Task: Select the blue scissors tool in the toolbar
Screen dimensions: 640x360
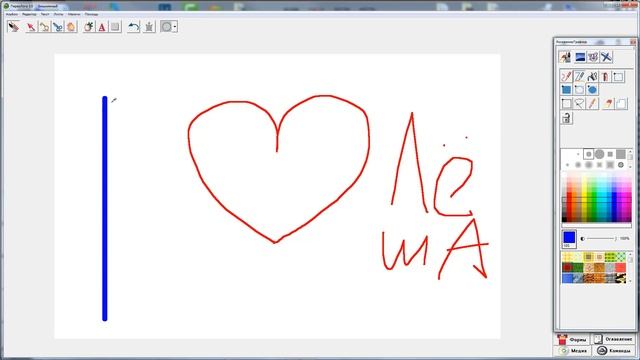Action: click(58, 27)
